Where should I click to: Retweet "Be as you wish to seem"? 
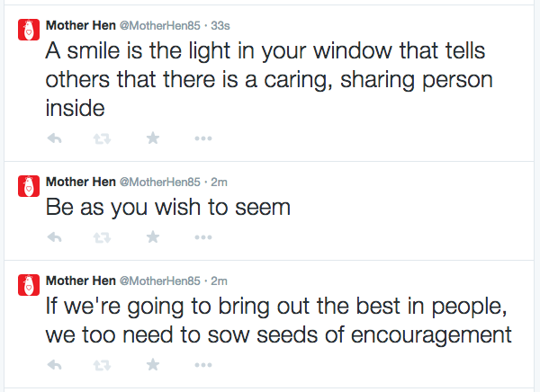(x=103, y=237)
